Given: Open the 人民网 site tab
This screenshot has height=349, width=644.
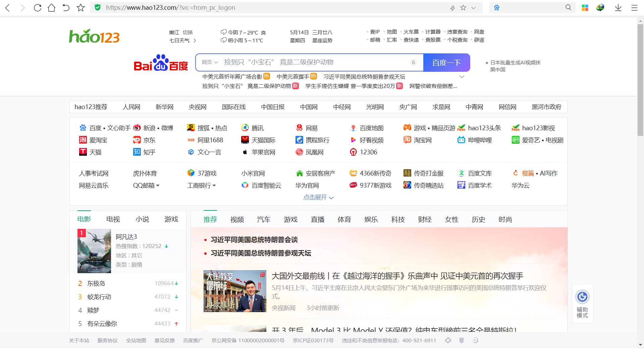Looking at the screenshot, I should point(131,107).
